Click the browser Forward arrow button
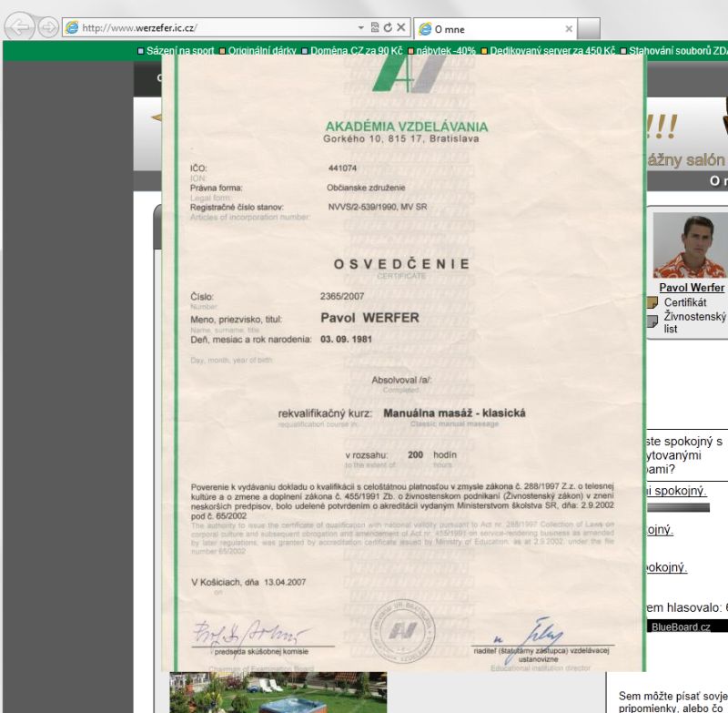728x713 pixels. point(48,27)
